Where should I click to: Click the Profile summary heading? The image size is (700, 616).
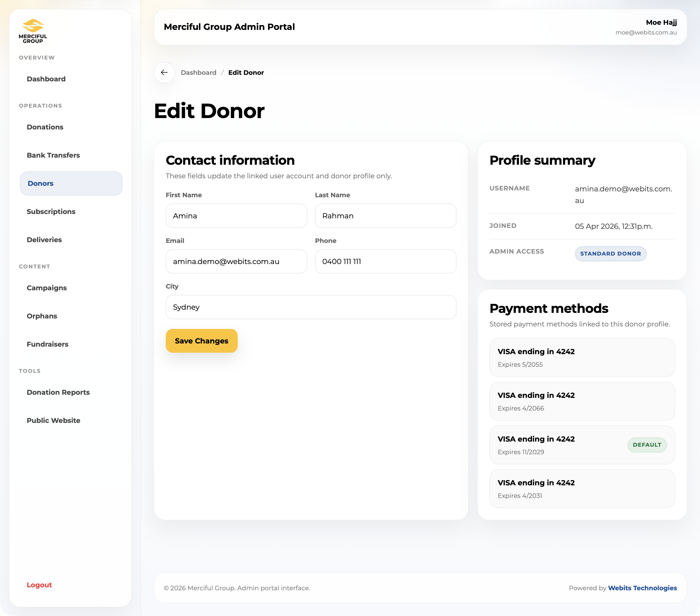(x=542, y=161)
